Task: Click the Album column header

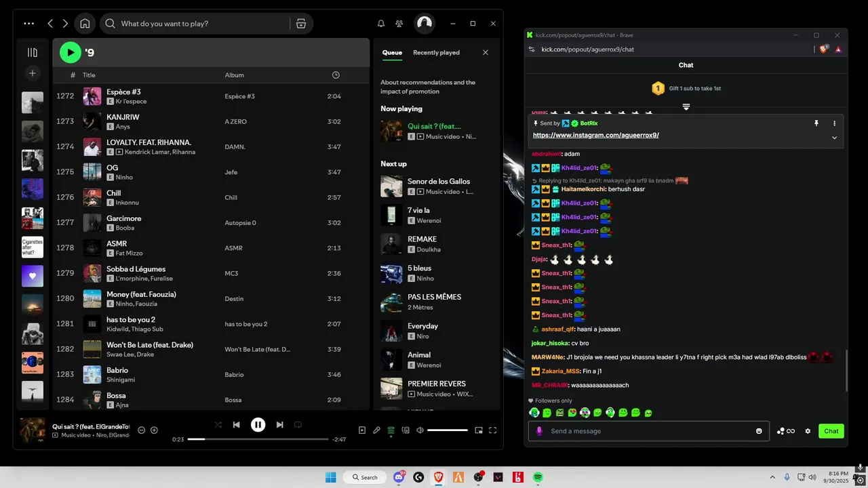Action: pyautogui.click(x=235, y=75)
